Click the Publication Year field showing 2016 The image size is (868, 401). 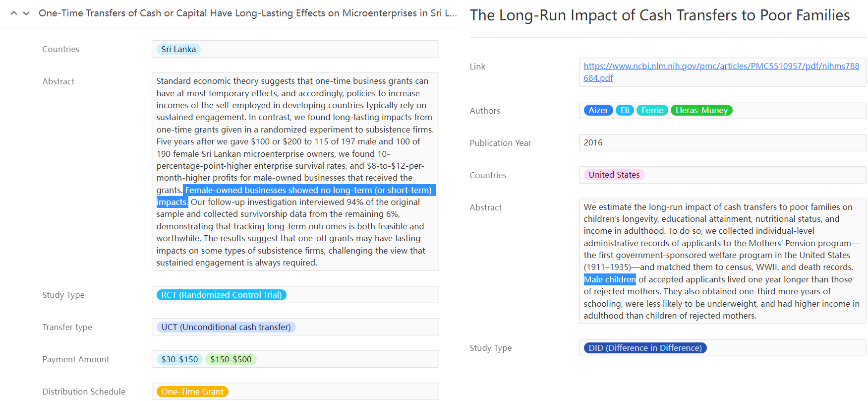(x=722, y=143)
